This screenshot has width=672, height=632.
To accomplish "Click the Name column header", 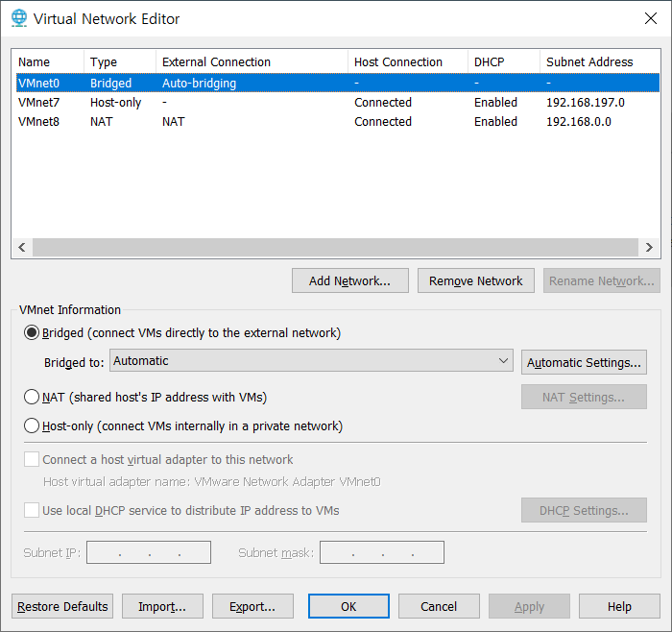I will (48, 61).
